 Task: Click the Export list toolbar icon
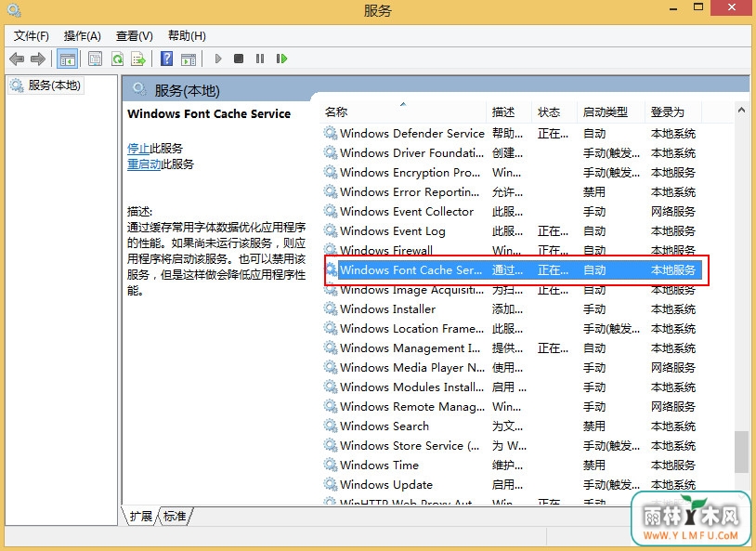(x=138, y=59)
